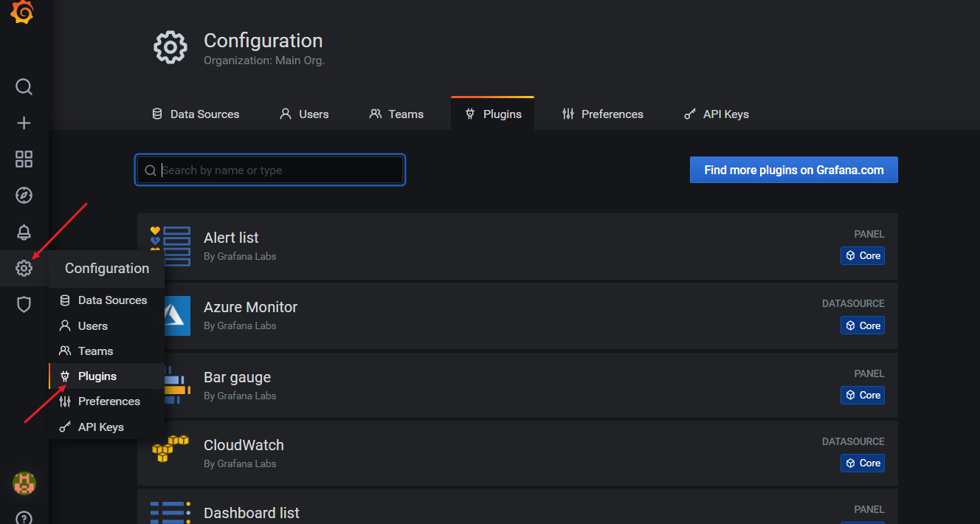The height and width of the screenshot is (524, 980).
Task: Click the Core badge on Azure Monitor
Action: click(863, 325)
